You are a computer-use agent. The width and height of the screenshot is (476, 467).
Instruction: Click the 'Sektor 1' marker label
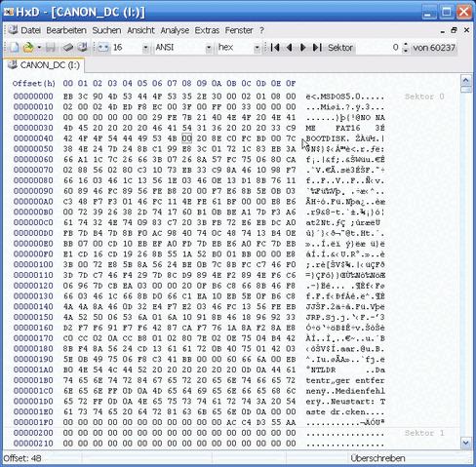point(424,433)
